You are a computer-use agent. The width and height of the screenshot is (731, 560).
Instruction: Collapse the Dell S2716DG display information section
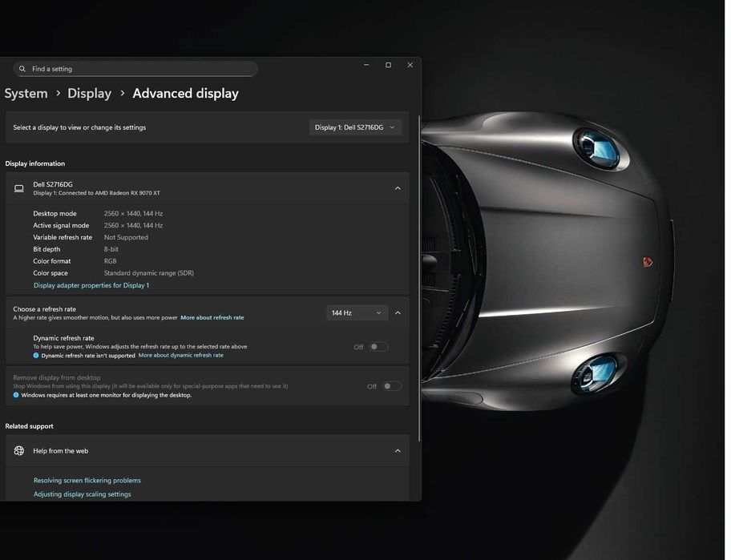coord(398,188)
